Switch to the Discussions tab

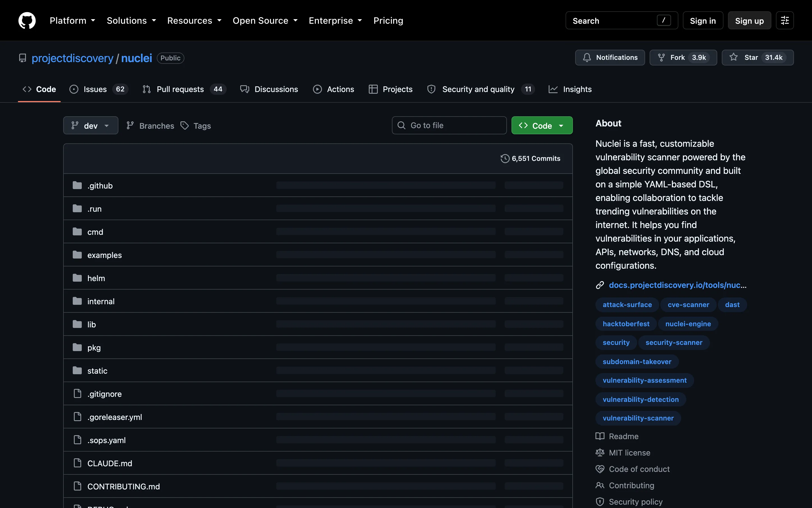(x=269, y=89)
